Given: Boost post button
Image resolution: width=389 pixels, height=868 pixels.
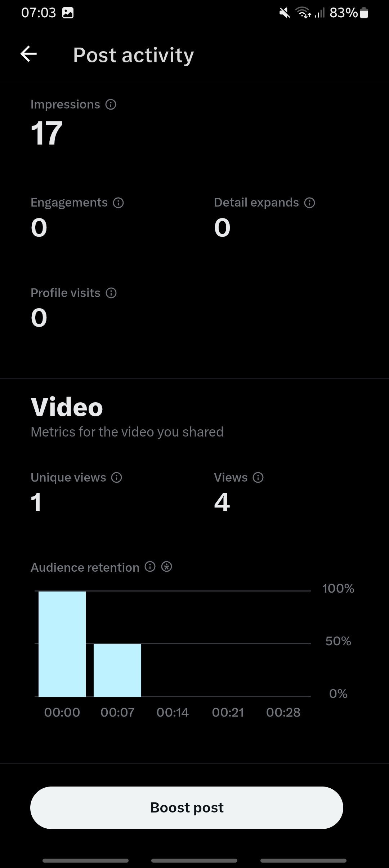Looking at the screenshot, I should tap(187, 808).
